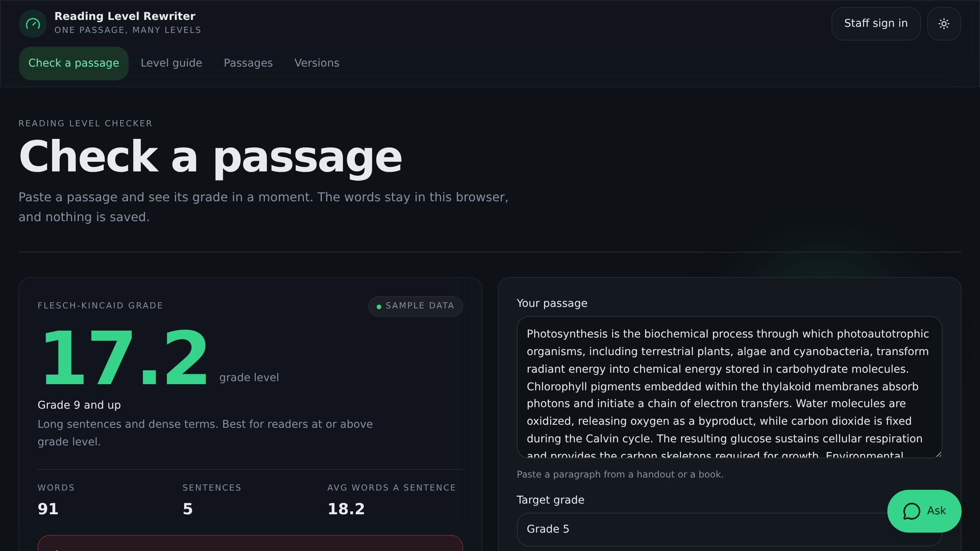Click the 'Grade 9 and up' label
980x551 pixels.
click(79, 405)
